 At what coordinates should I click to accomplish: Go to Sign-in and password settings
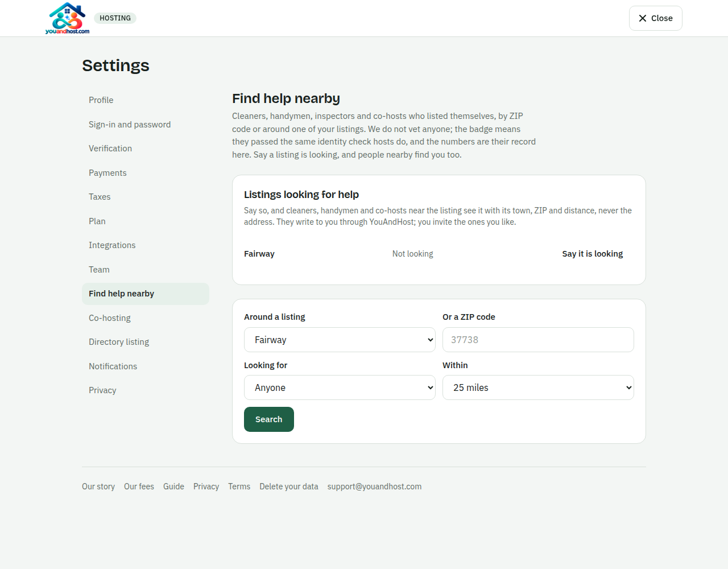[x=146, y=125]
